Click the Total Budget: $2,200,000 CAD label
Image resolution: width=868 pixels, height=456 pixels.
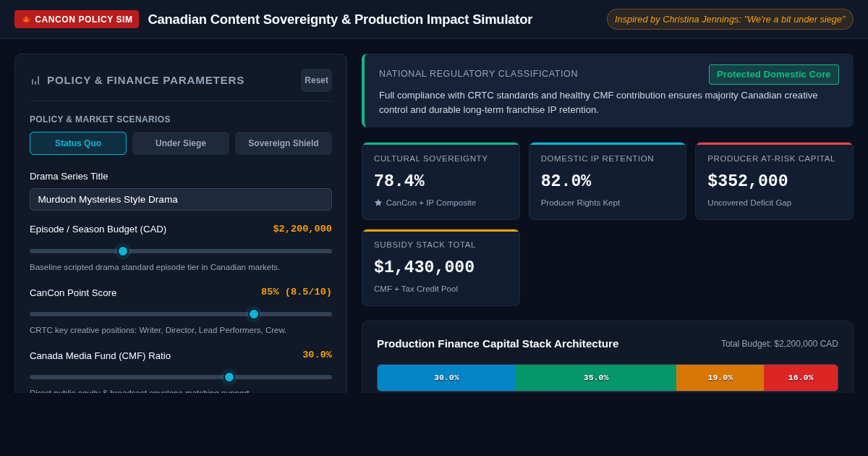[x=780, y=344]
